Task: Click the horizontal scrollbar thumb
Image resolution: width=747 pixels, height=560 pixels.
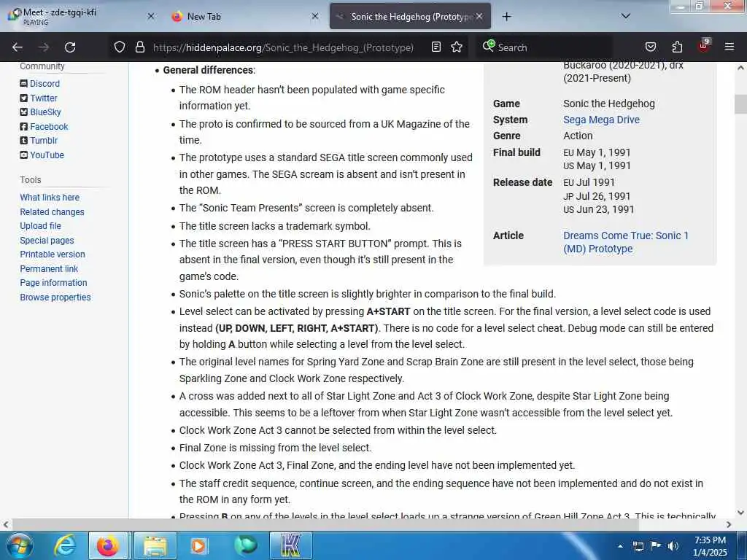Action: pyautogui.click(x=325, y=525)
